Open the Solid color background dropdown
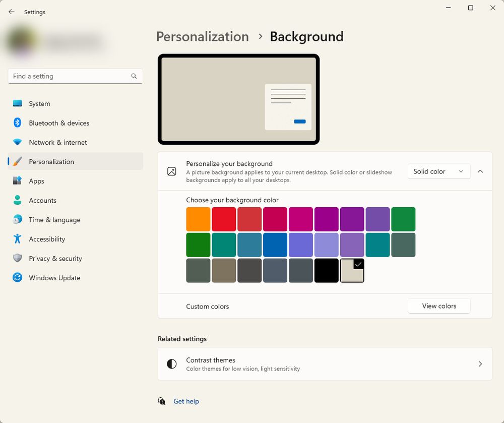Image resolution: width=504 pixels, height=423 pixels. click(x=439, y=171)
